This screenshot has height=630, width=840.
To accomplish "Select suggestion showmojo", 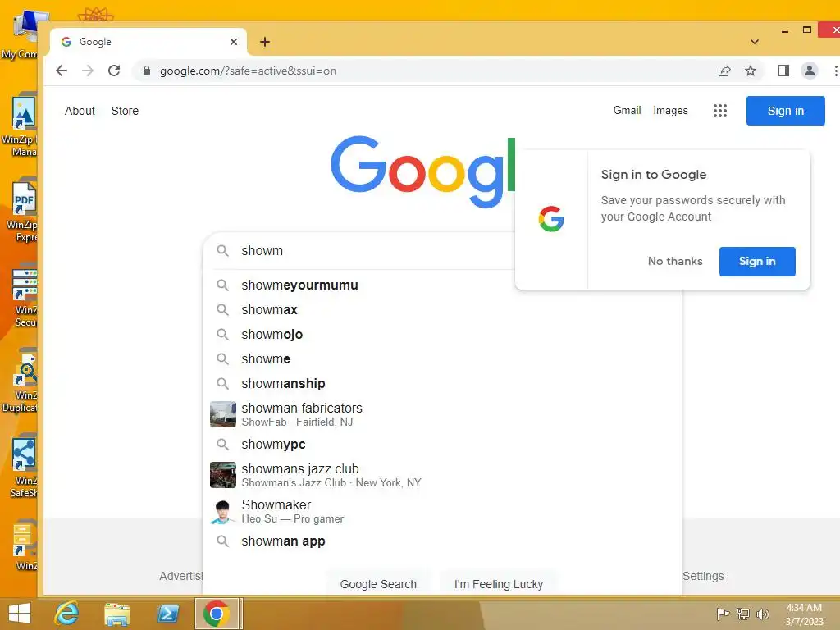I will tap(441, 335).
